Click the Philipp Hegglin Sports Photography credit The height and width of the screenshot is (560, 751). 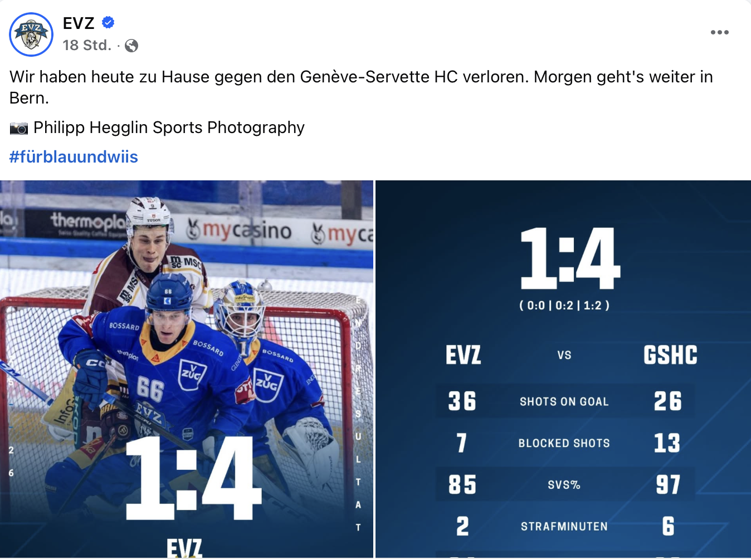tap(169, 127)
